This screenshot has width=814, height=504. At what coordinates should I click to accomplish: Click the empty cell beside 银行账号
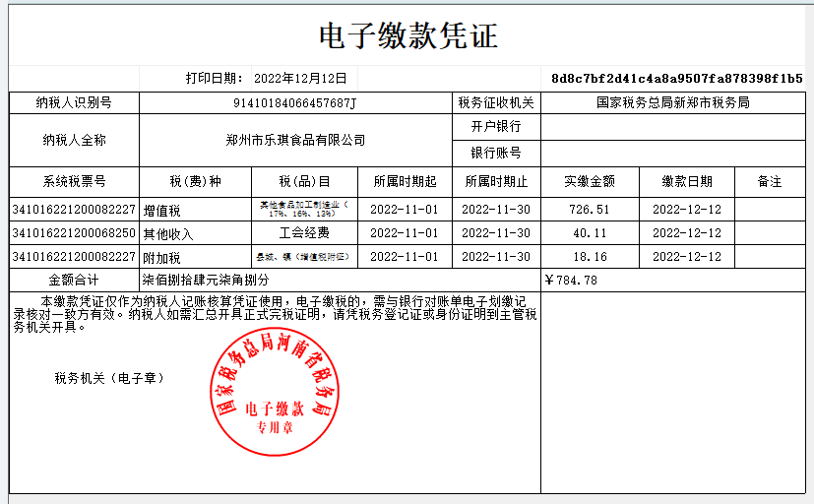point(672,154)
